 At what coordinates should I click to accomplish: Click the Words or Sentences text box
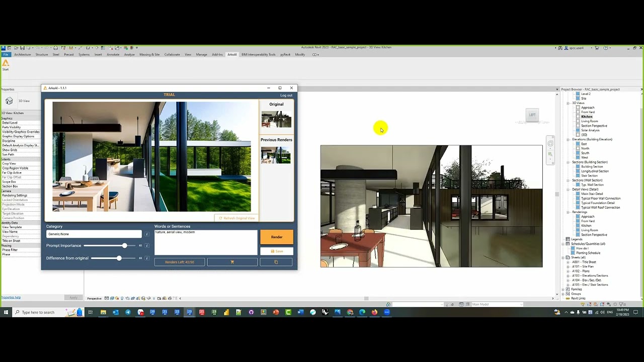206,242
